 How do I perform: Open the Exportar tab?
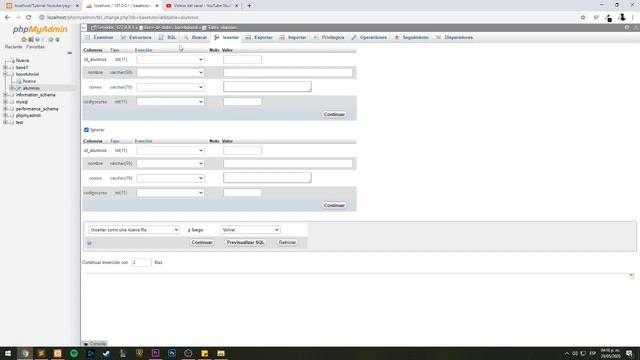point(259,38)
